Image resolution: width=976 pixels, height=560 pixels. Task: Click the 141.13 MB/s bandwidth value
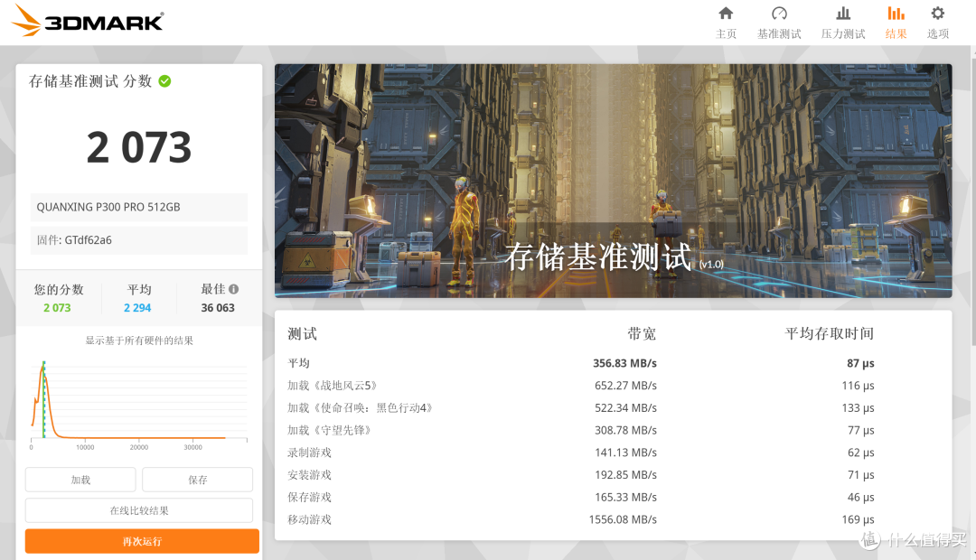625,453
